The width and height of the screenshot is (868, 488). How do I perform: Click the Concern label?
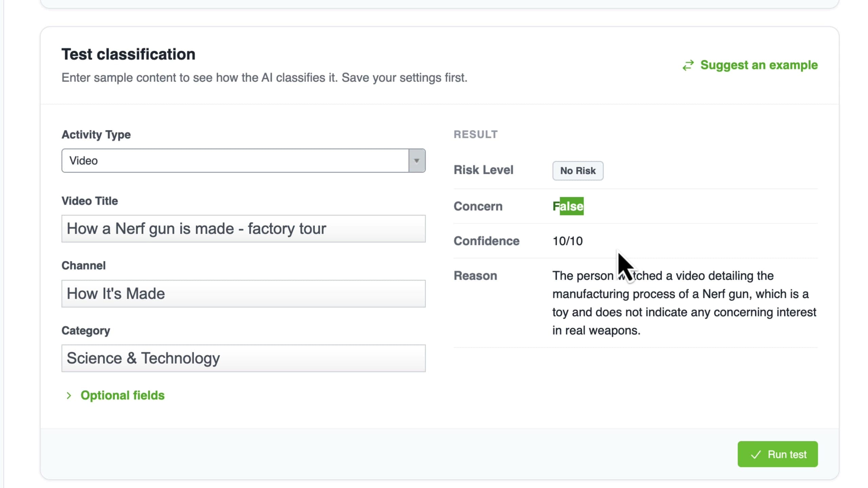pyautogui.click(x=478, y=206)
